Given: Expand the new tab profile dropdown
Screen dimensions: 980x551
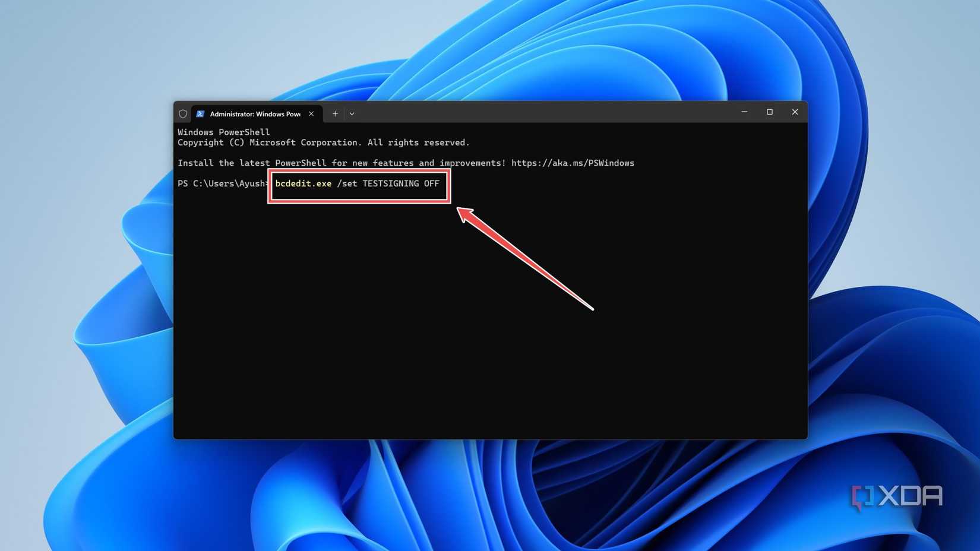Looking at the screenshot, I should point(352,114).
